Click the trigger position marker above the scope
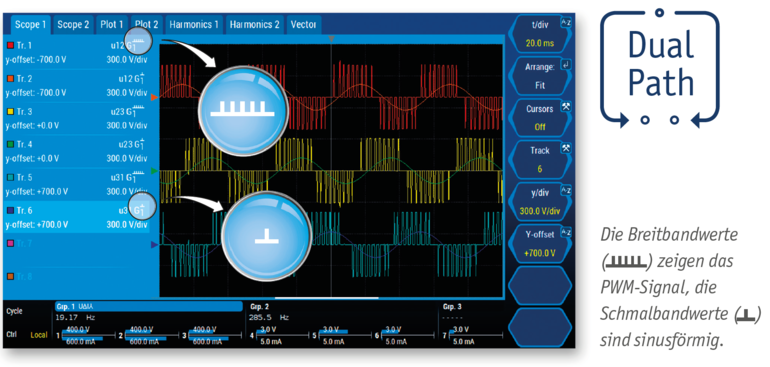 click(331, 38)
